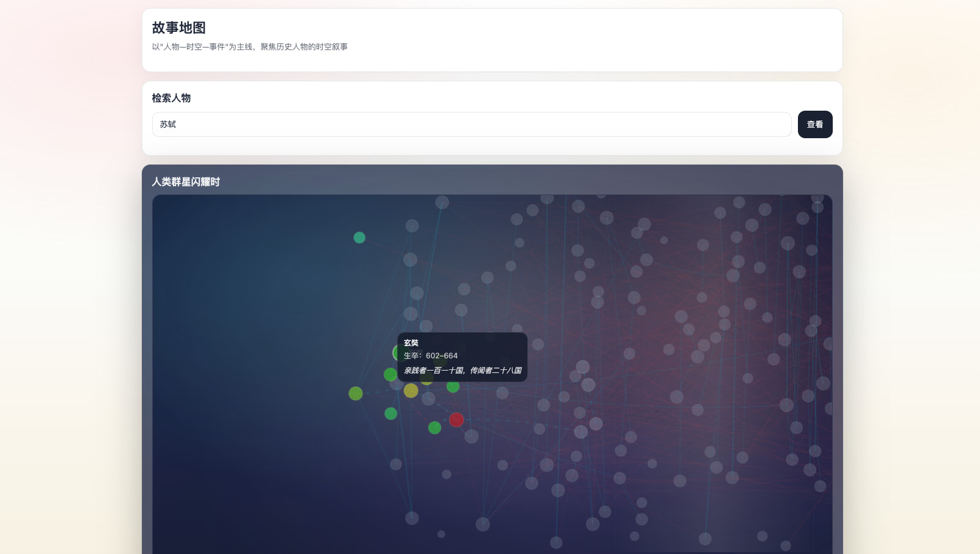Viewport: 980px width, 554px height.
Task: Select the green node under the tooltip's bottom edge
Action: pyautogui.click(x=453, y=386)
